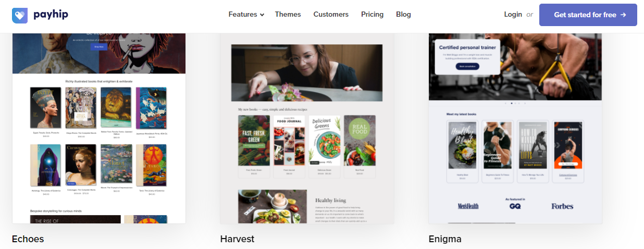Click Egypt book cover in Echoes preview
Screen dimensions: 644x249
pyautogui.click(x=45, y=108)
